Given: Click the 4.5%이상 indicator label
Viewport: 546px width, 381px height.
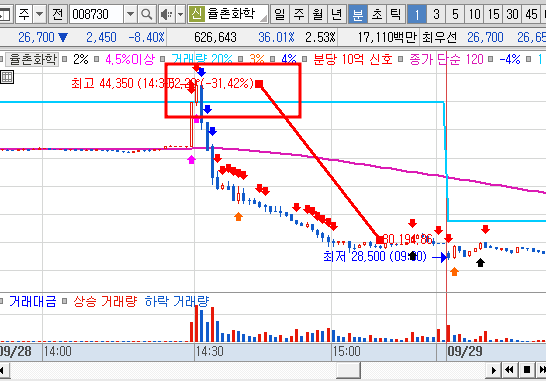Looking at the screenshot, I should [x=130, y=59].
